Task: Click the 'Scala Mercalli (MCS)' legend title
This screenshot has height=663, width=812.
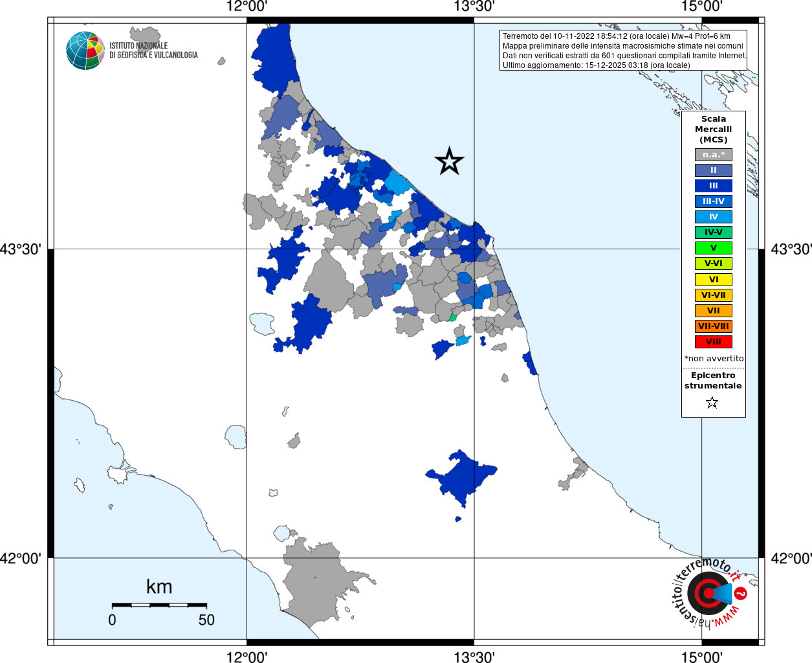Action: [714, 129]
